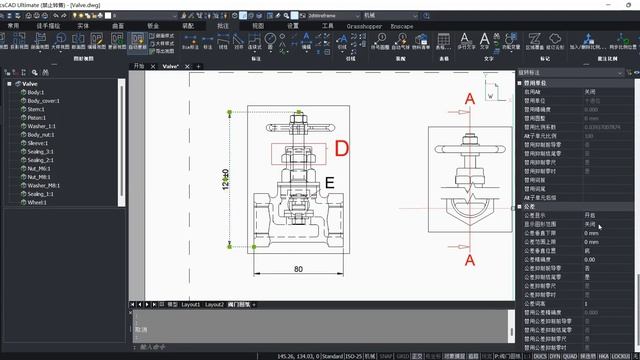Select the aligned dimension tool

point(238,41)
